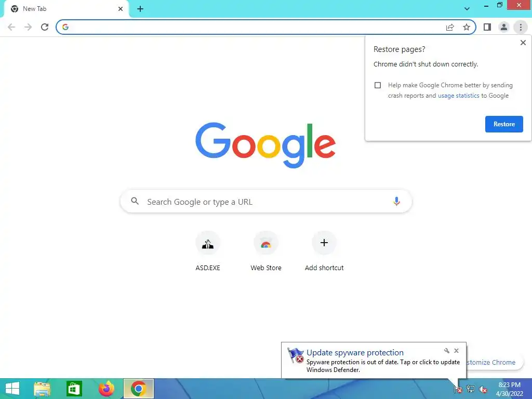
Task: Open the Web Store shortcut
Action: (265, 252)
